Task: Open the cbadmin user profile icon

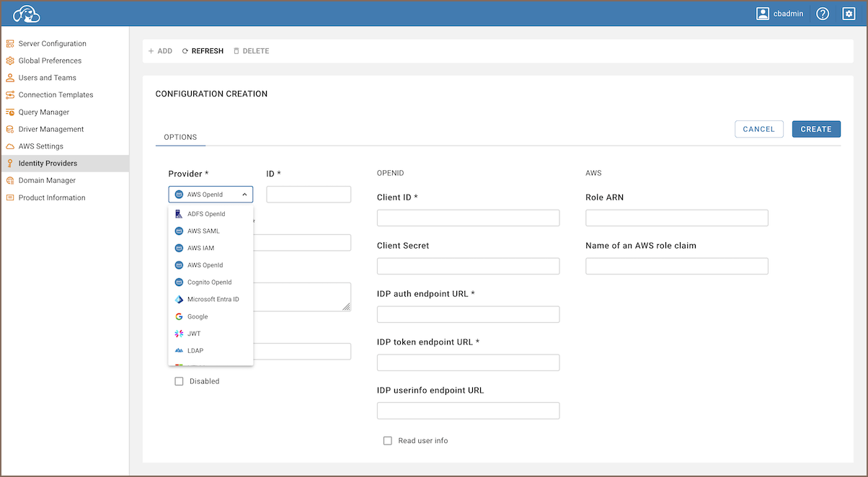Action: click(x=763, y=14)
